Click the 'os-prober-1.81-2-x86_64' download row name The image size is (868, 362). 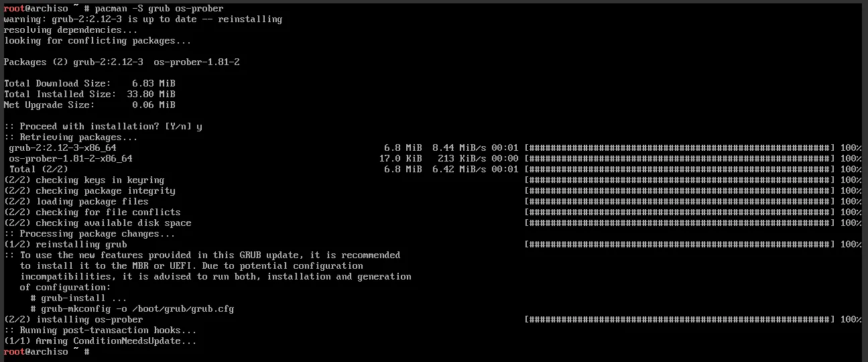point(71,159)
